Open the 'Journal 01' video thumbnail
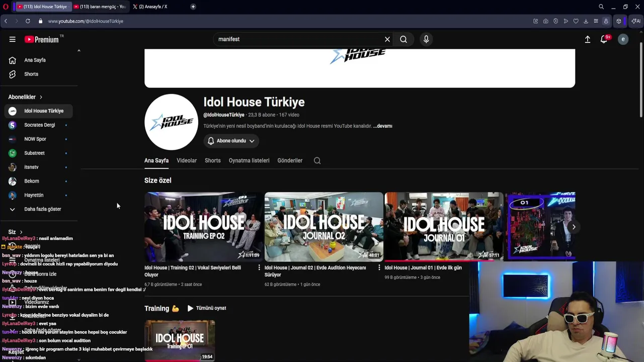644x362 pixels. (x=444, y=227)
